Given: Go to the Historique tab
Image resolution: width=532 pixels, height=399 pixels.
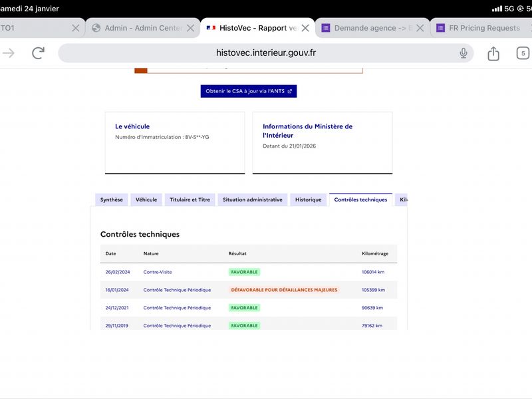Looking at the screenshot, I should click(x=308, y=199).
